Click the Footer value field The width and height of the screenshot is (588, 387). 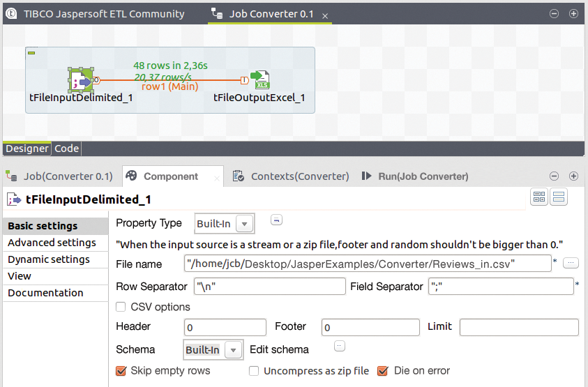[370, 327]
